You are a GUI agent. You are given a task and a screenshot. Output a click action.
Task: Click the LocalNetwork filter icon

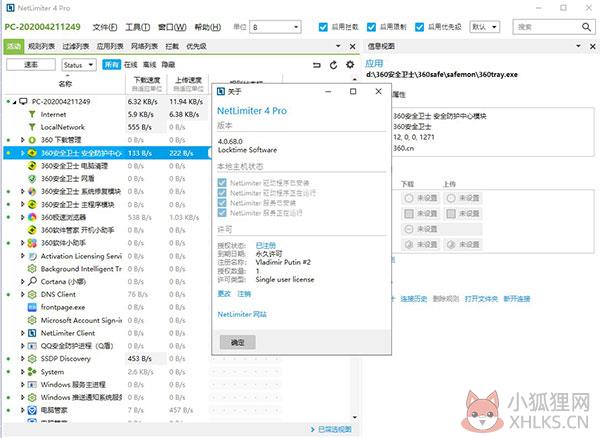click(x=33, y=127)
